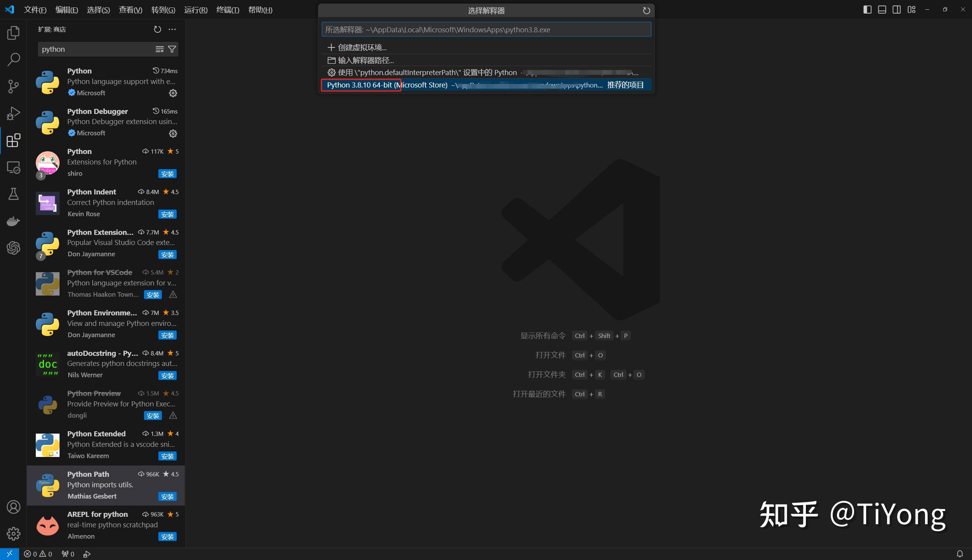Open the 终端 menu
The height and width of the screenshot is (560, 972).
point(228,10)
